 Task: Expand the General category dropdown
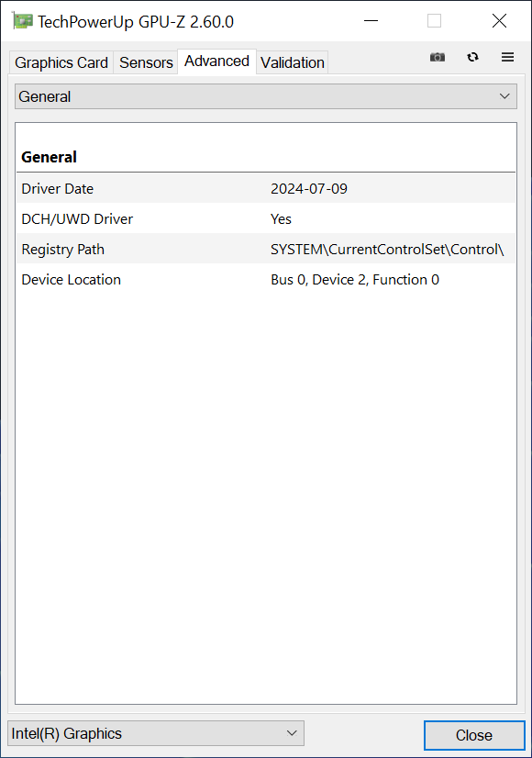coord(266,96)
